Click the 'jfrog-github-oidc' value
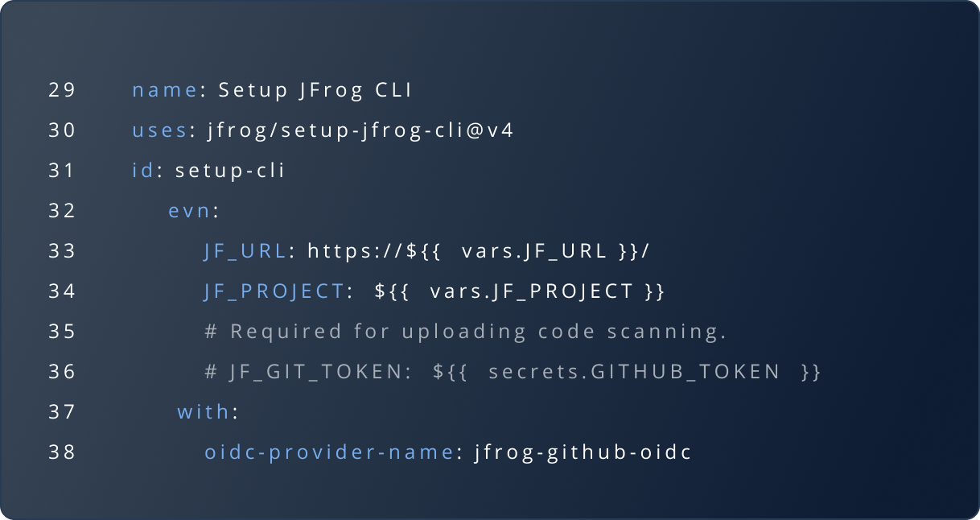 pyautogui.click(x=583, y=452)
